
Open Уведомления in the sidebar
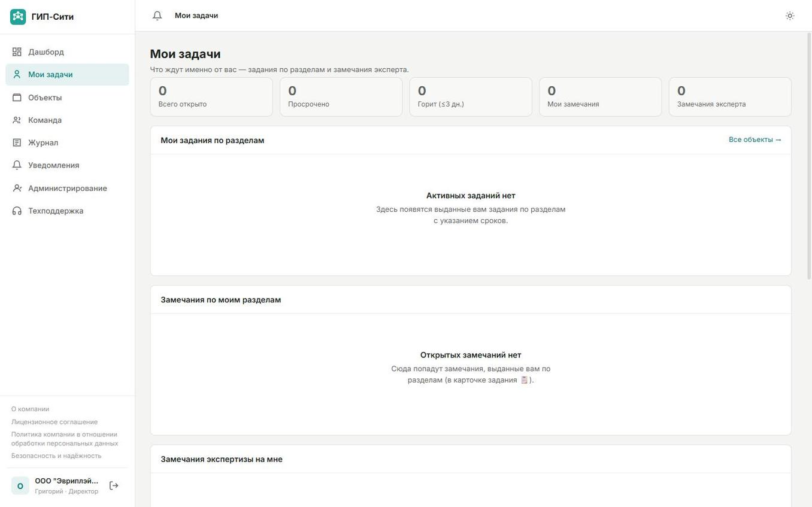click(67, 165)
